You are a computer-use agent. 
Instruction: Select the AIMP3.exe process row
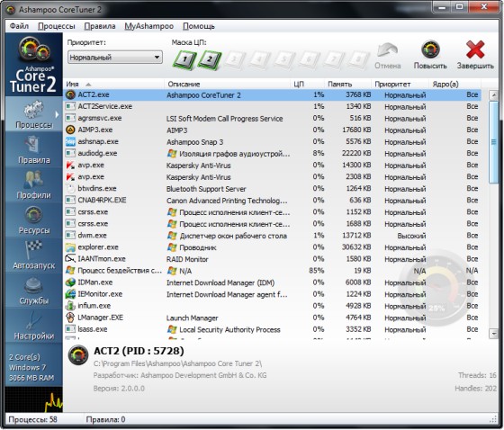pyautogui.click(x=273, y=130)
